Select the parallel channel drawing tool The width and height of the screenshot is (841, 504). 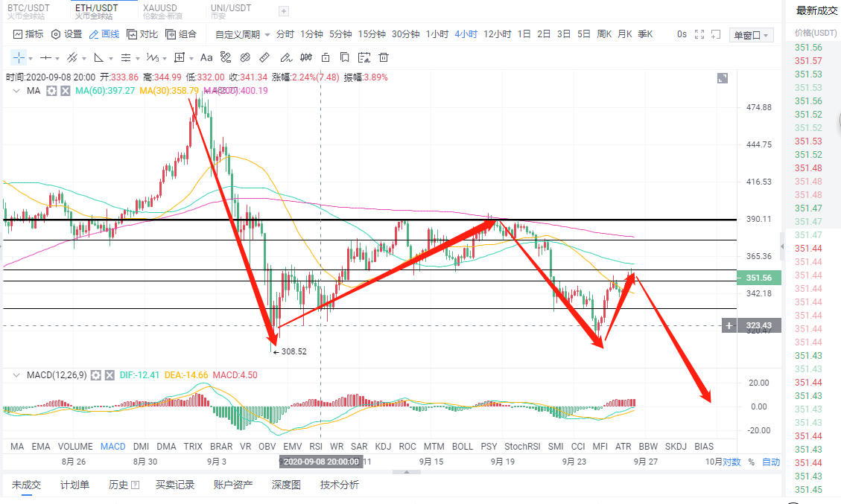[72, 57]
